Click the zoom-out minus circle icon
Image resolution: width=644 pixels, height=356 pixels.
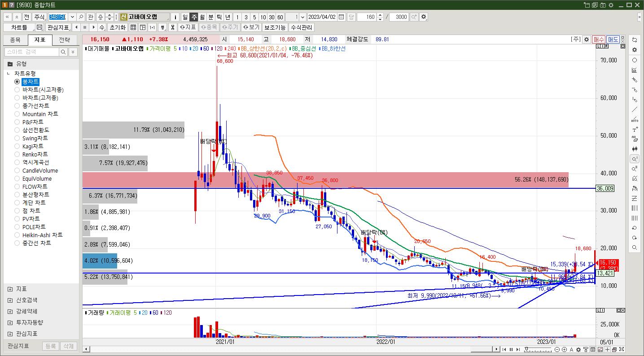tap(557, 349)
